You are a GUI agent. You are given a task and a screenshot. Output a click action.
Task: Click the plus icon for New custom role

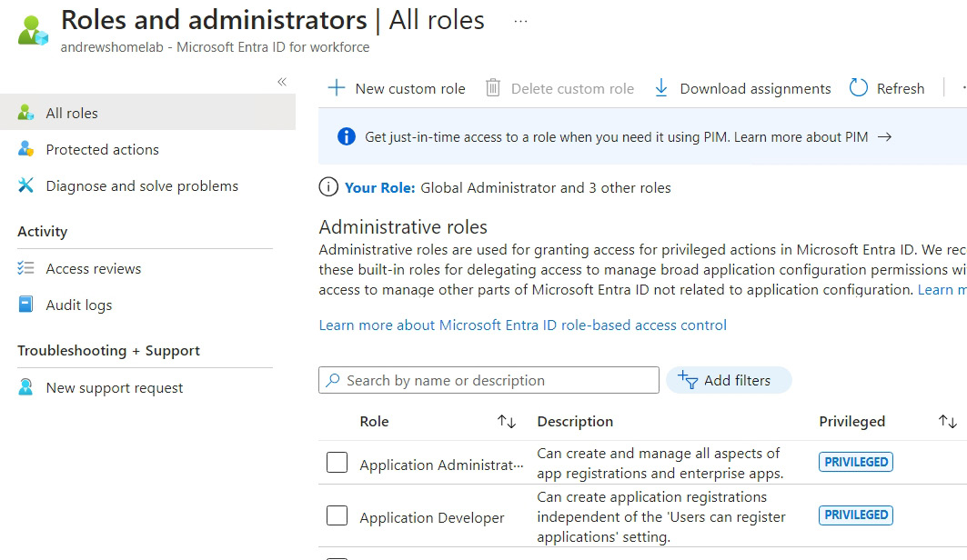pos(336,88)
